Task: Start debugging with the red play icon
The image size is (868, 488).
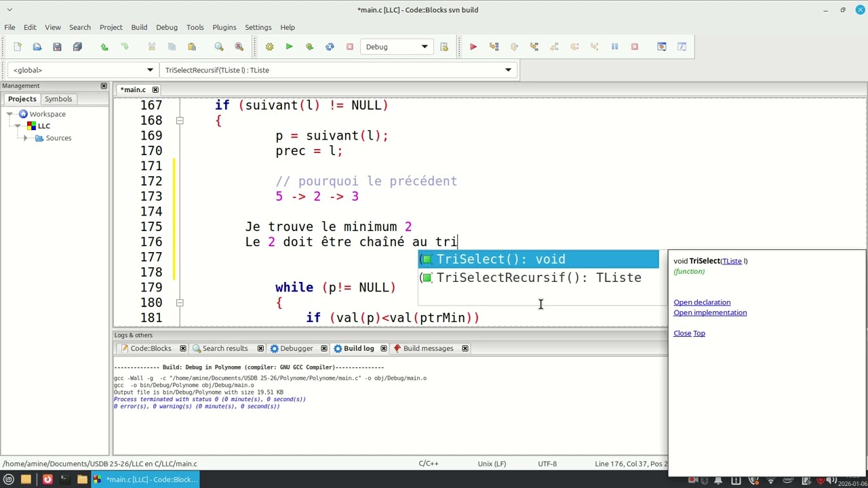Action: point(473,47)
